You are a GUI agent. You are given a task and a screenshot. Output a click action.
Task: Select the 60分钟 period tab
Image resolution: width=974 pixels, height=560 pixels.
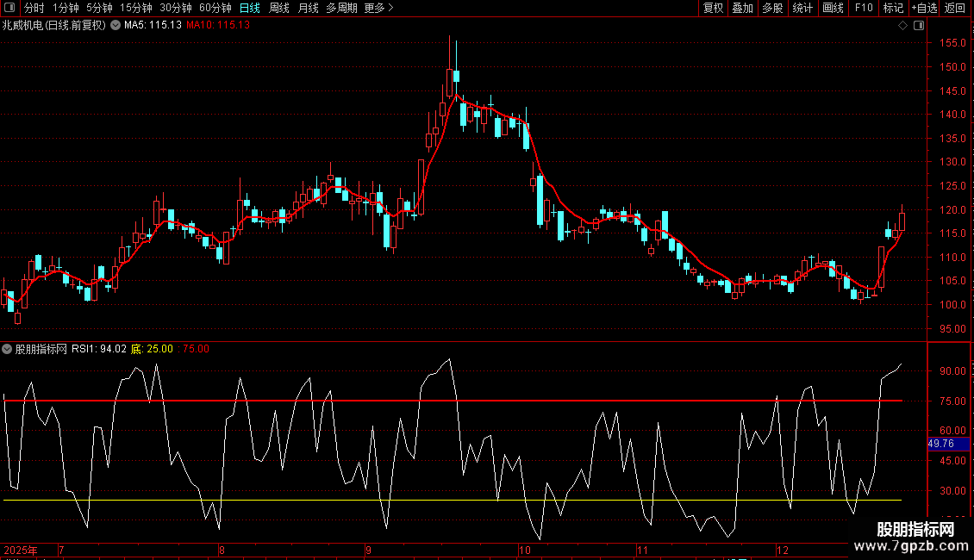point(215,8)
